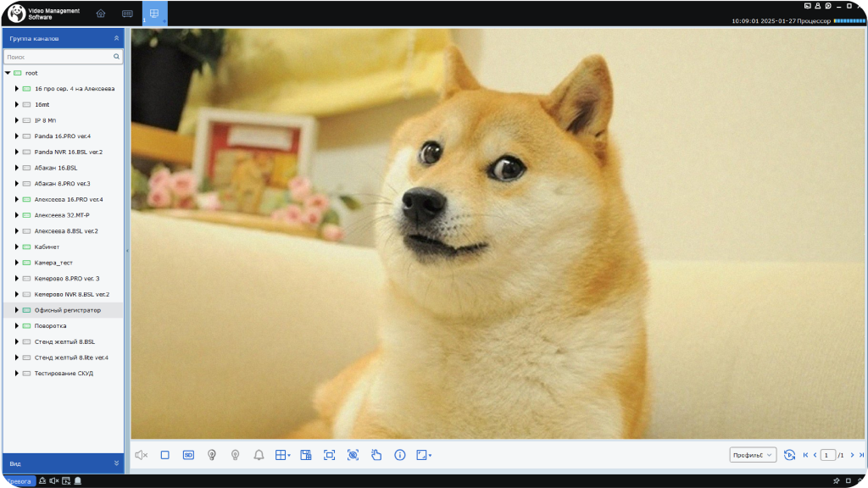
Task: Go to the first view page
Action: coord(805,455)
